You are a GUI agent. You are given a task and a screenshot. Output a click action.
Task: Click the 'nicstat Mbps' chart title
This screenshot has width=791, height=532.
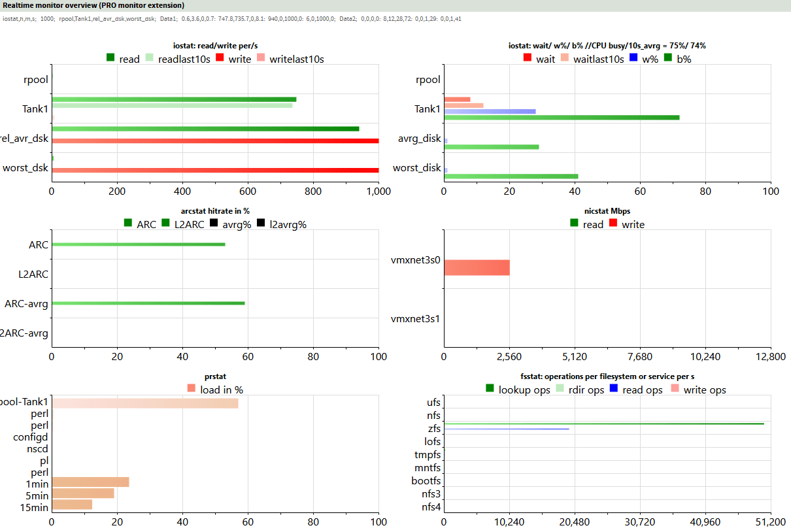[607, 211]
